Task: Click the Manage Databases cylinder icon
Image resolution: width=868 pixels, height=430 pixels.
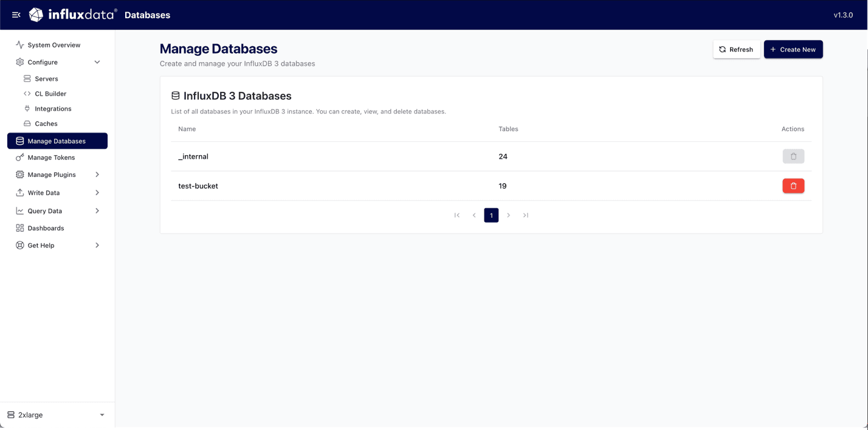Action: (20, 141)
